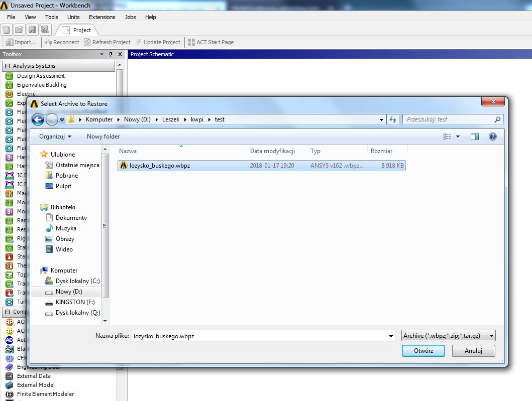Click the Save As toolbar icon

tap(45, 30)
